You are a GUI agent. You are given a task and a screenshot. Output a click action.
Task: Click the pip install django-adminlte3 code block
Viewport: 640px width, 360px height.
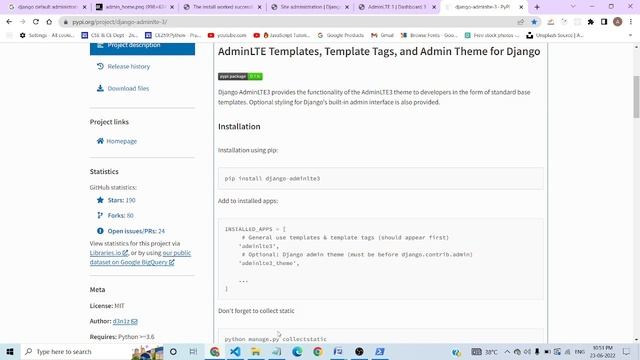(x=380, y=178)
